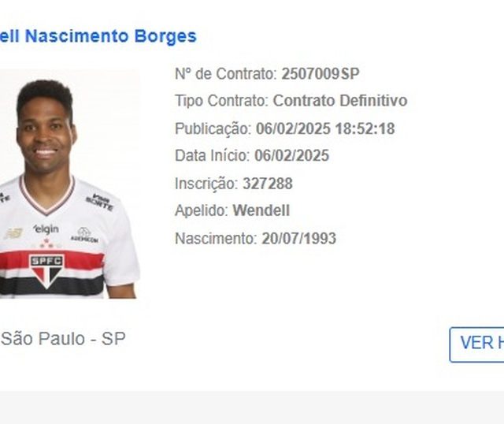Image resolution: width=504 pixels, height=424 pixels.
Task: Select the Nascimento date 20/07/1993
Action: [x=299, y=239]
